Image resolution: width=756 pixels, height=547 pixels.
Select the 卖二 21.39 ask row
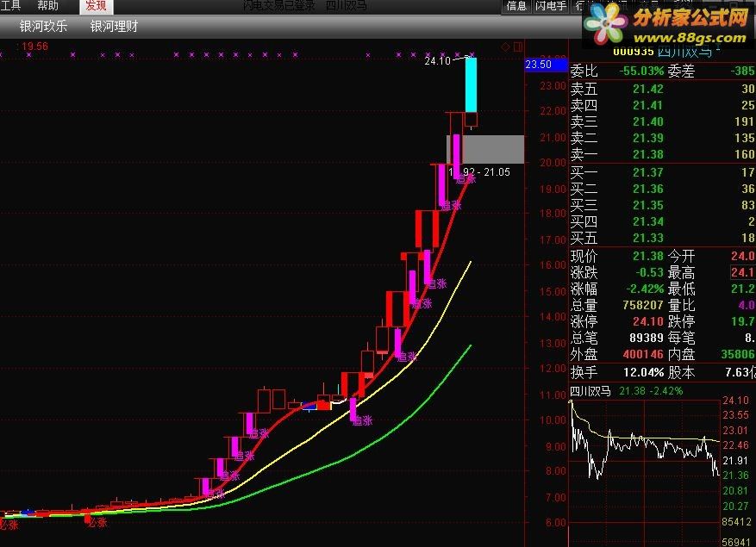(x=662, y=138)
